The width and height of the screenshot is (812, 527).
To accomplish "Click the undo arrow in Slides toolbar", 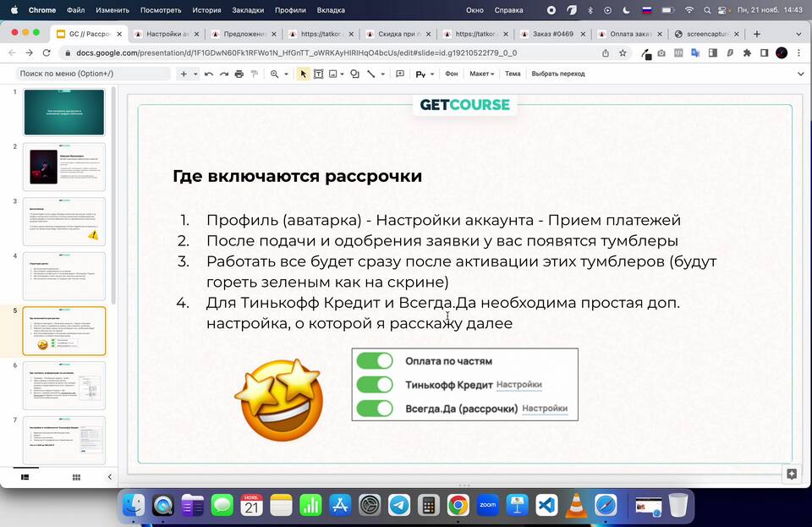I will pos(209,74).
